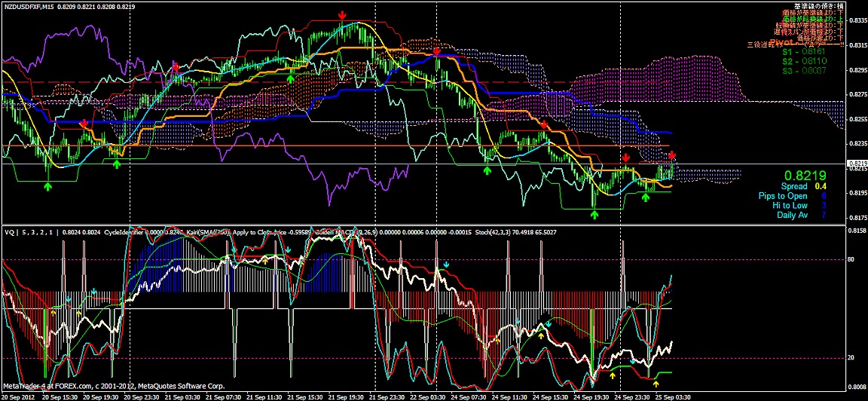Click the 20 Sep 15:30 time label
This screenshot has width=868, height=401.
(60, 396)
